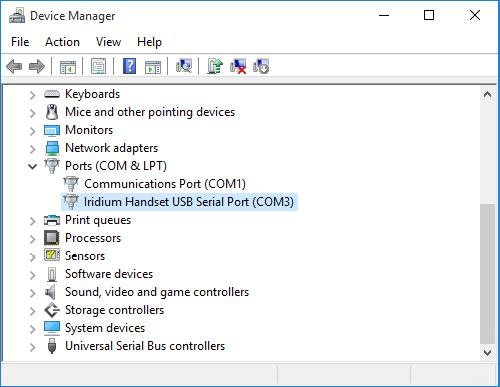Collapse the Ports (COM & LPT) node
The image size is (500, 387).
[x=32, y=166]
